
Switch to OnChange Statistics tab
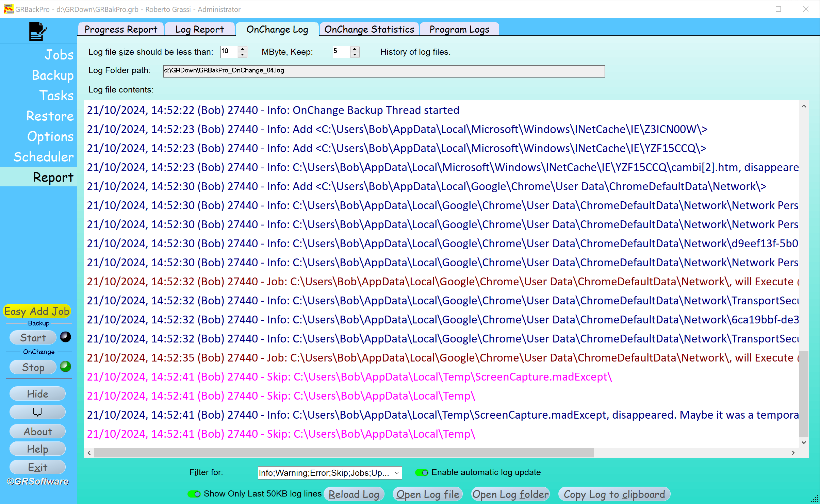coord(369,29)
